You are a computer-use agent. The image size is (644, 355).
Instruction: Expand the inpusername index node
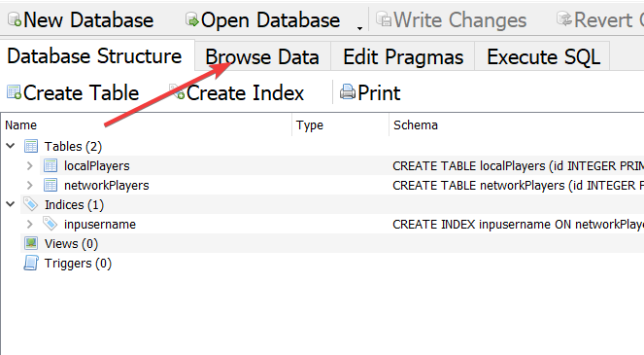coord(29,225)
